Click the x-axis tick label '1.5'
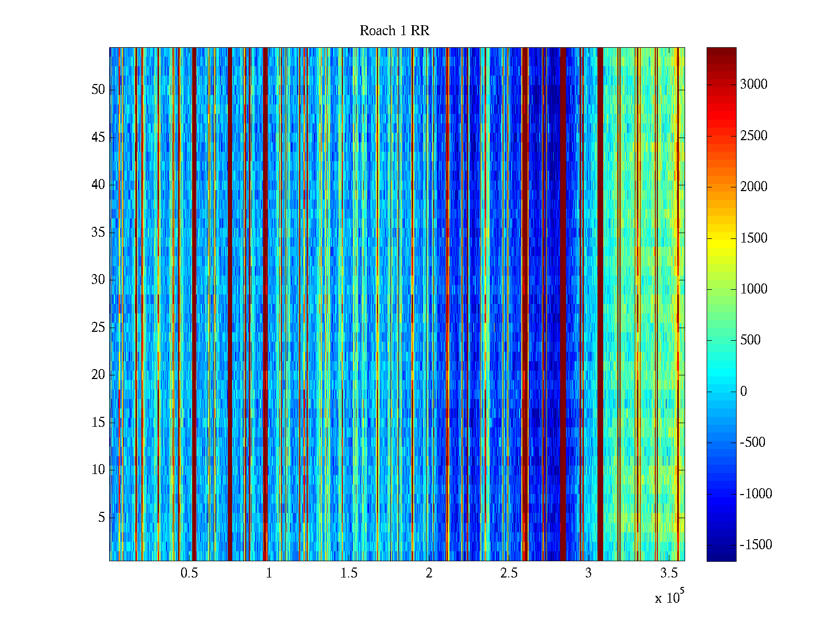 [349, 573]
